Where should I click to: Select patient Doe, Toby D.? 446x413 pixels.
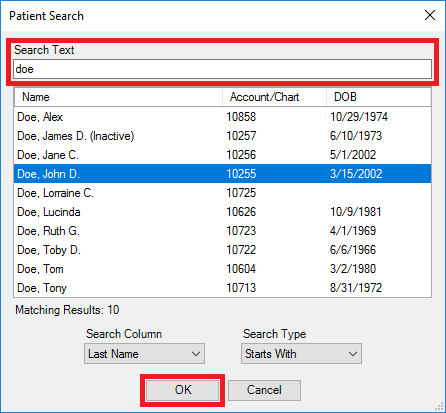[222, 250]
